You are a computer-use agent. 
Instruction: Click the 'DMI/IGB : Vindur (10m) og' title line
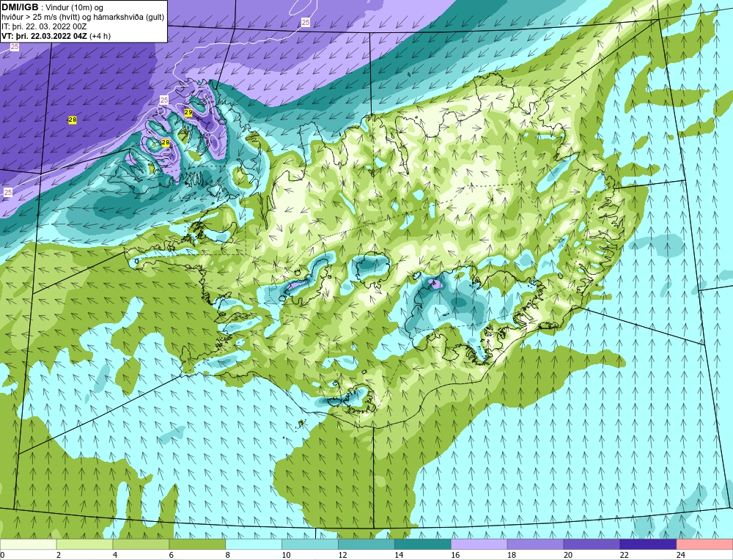52,7
